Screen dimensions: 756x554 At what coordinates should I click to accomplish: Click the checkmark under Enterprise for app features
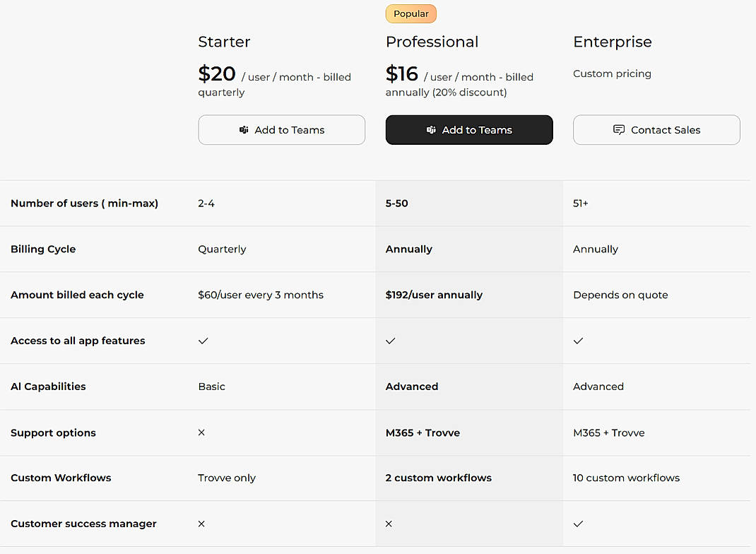[x=578, y=341]
